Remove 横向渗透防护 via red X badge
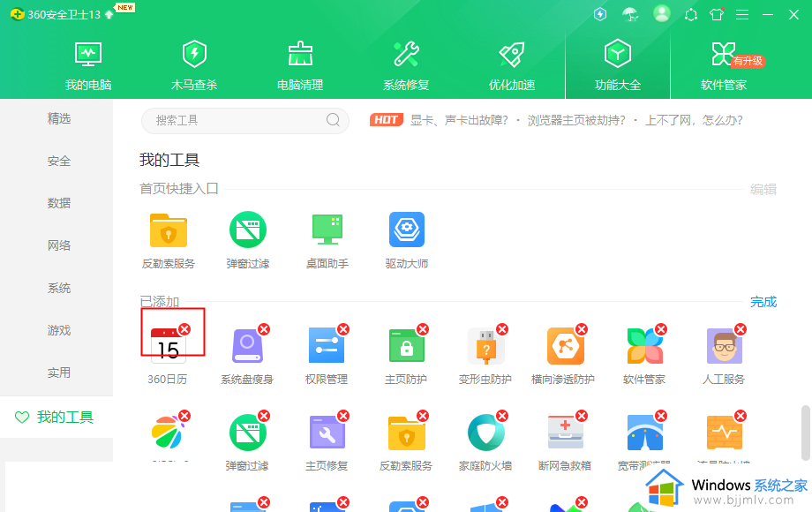The image size is (812, 512). click(x=582, y=329)
